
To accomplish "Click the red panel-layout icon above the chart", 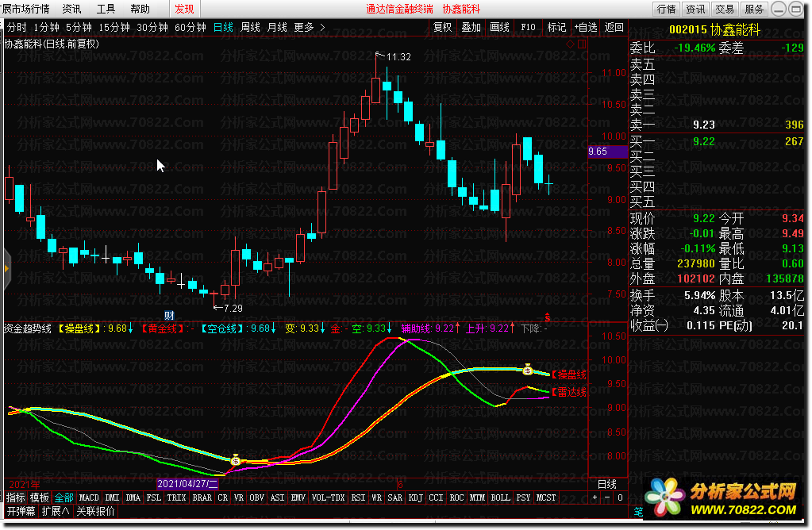I will tap(582, 44).
